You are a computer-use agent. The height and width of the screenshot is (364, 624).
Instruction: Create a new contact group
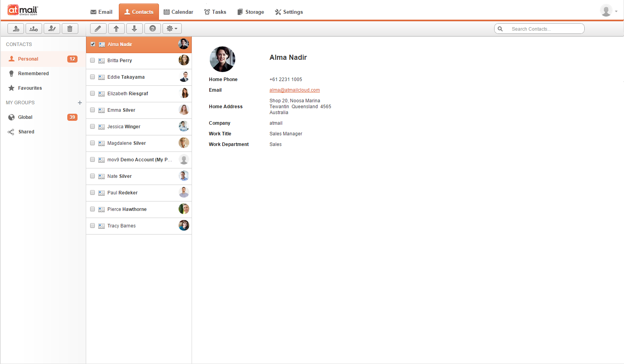point(34,28)
